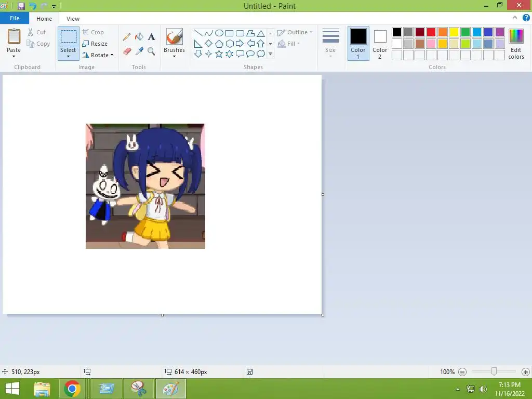This screenshot has height=399, width=532.
Task: Select the Eraser tool
Action: [127, 51]
